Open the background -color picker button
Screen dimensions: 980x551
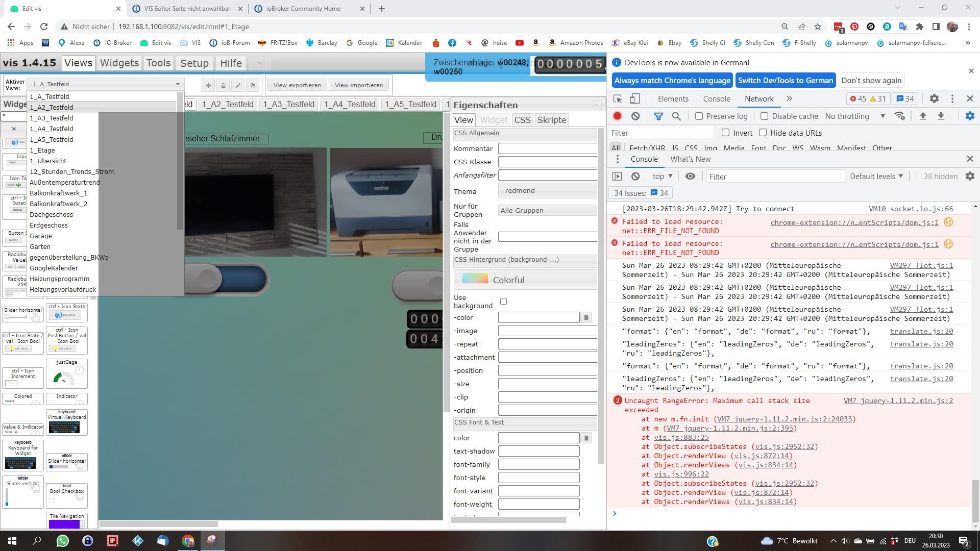click(586, 318)
